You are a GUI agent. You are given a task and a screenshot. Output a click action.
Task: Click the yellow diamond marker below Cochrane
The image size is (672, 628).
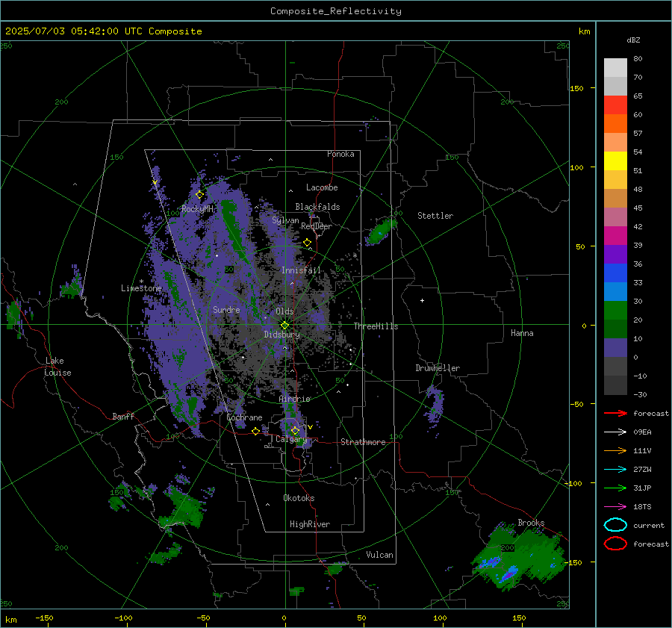255,431
